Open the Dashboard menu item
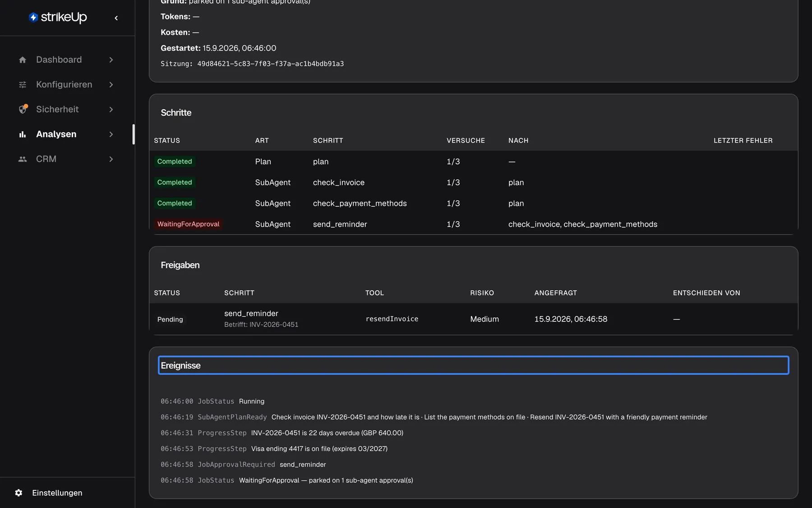This screenshot has height=508, width=812. pyautogui.click(x=67, y=60)
